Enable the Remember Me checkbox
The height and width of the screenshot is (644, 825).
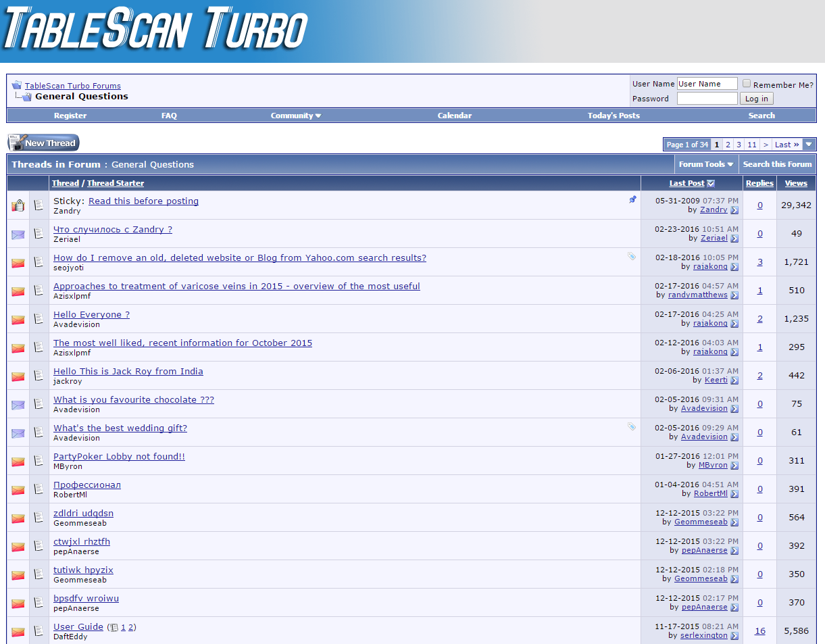click(x=747, y=84)
